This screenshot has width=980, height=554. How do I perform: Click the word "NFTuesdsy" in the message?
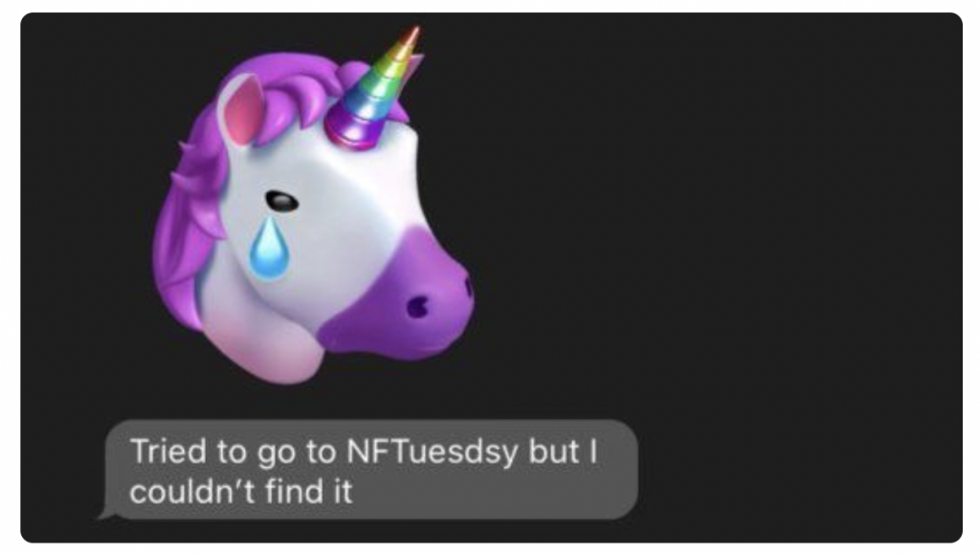click(x=432, y=451)
